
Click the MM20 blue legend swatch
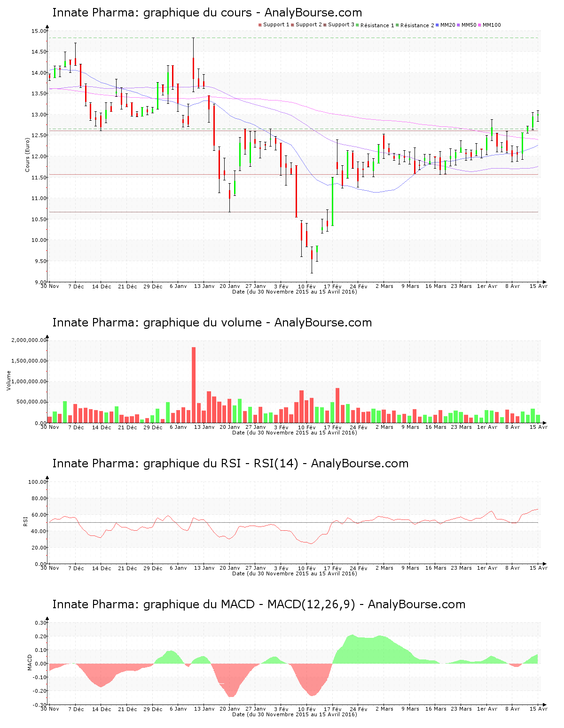pyautogui.click(x=438, y=25)
